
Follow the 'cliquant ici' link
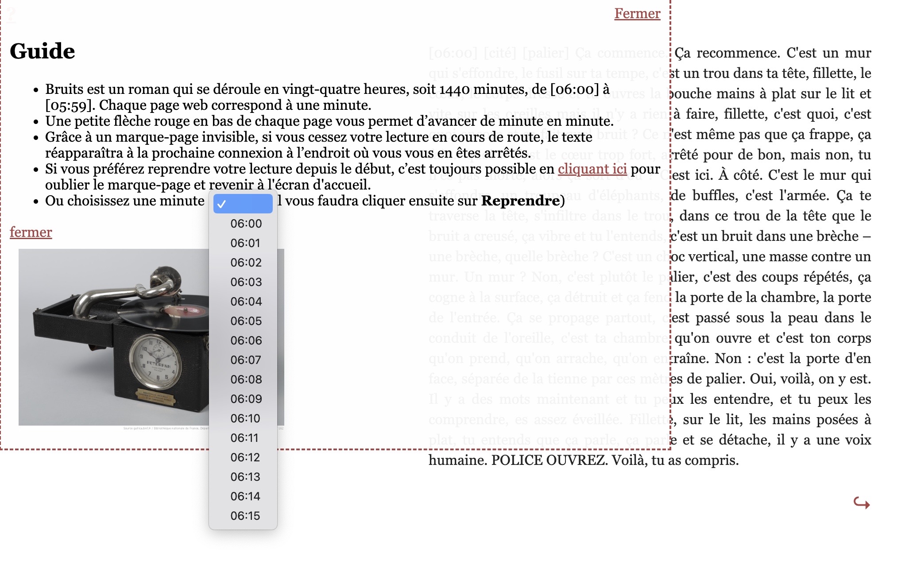click(592, 169)
